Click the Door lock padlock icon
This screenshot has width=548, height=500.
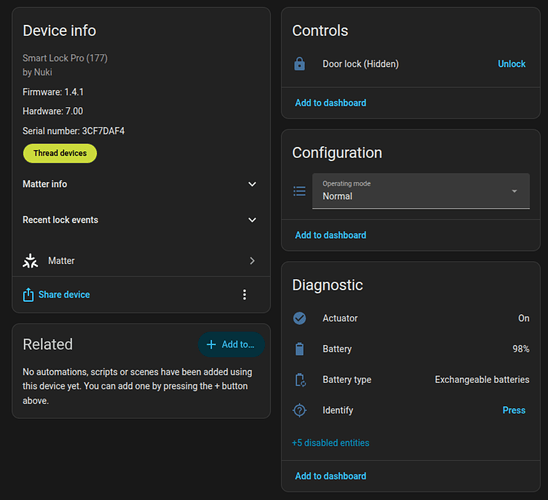(x=300, y=64)
